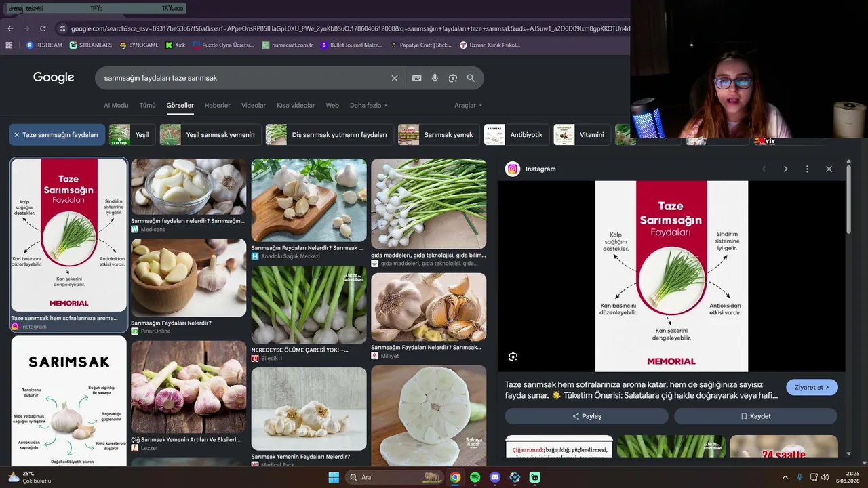The image size is (868, 488).
Task: Go to Google homepage via logo
Action: (54, 78)
